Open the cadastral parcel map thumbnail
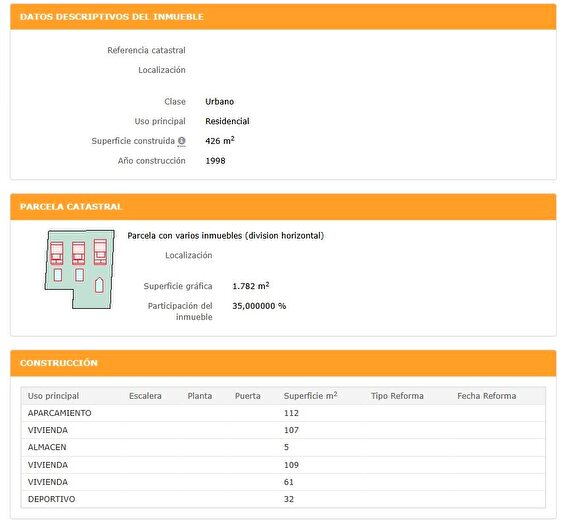This screenshot has width=564, height=525. (x=79, y=269)
